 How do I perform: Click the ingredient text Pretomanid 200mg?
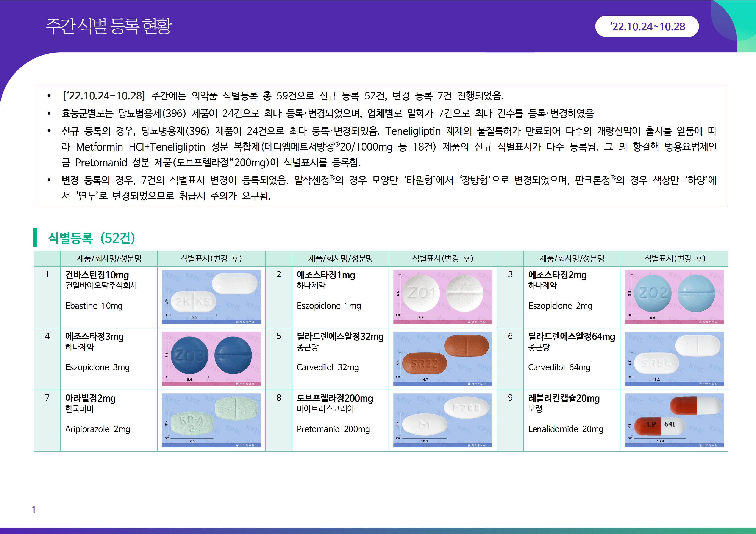click(333, 429)
